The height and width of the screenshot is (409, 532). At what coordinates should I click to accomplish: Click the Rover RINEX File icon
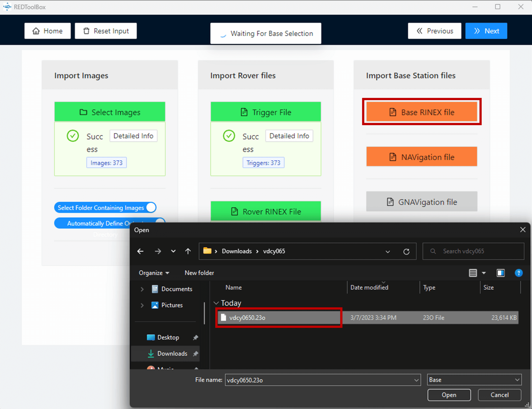[x=234, y=211]
